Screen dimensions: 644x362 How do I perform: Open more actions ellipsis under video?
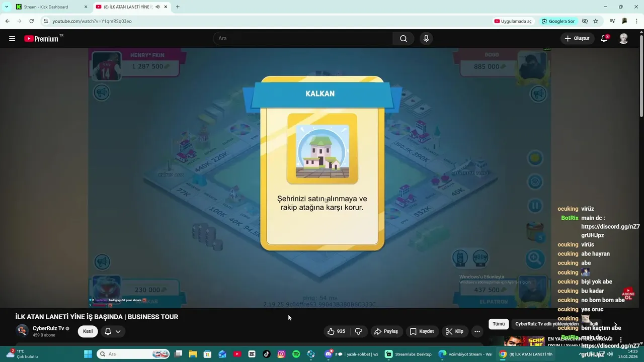pyautogui.click(x=477, y=331)
